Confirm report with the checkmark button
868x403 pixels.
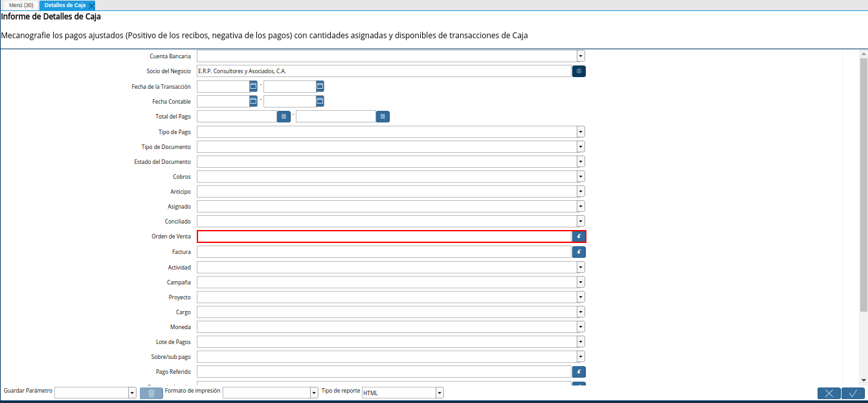click(853, 393)
